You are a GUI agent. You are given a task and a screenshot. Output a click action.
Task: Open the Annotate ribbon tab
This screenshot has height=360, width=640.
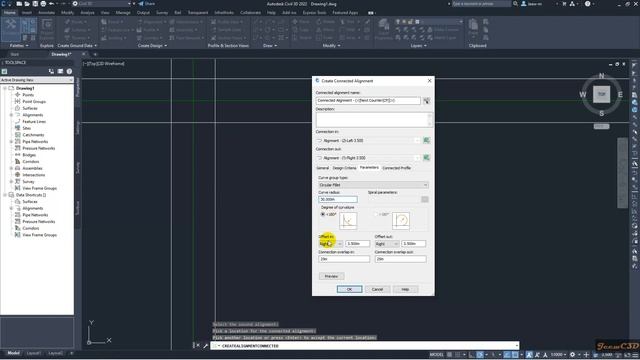[x=46, y=13]
